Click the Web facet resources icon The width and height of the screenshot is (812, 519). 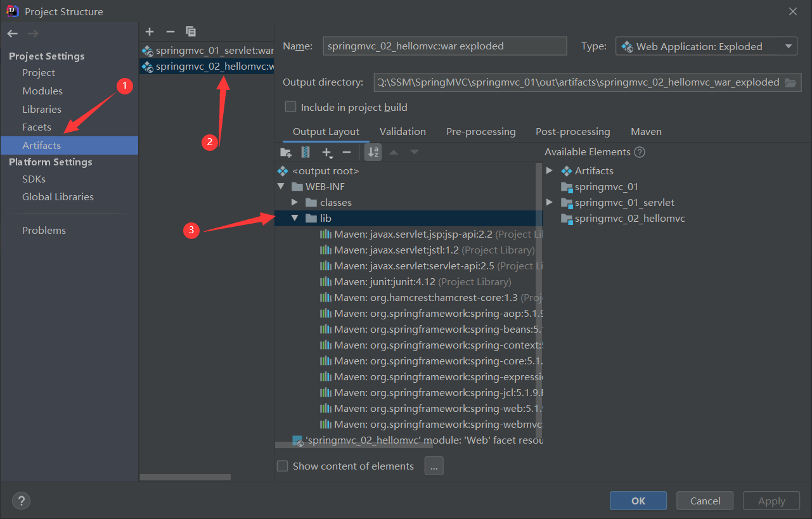(297, 440)
